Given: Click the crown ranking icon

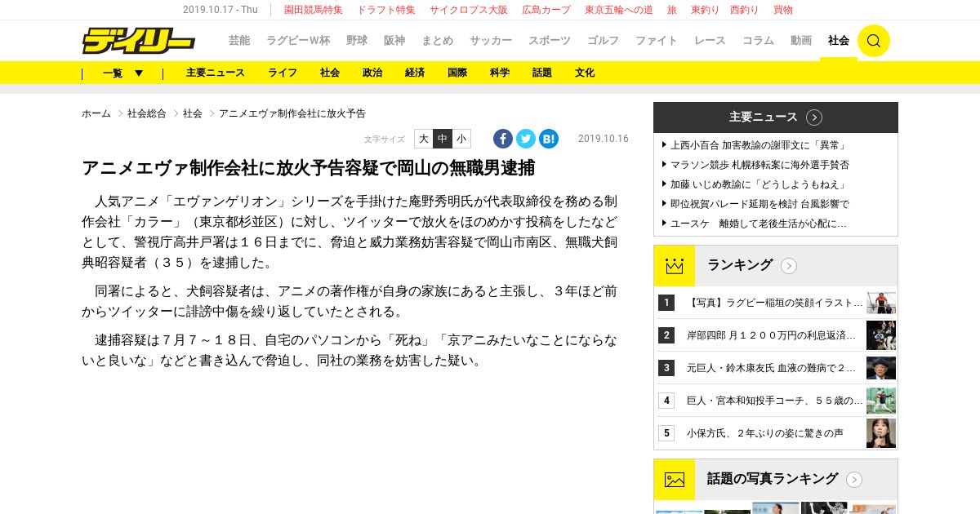Looking at the screenshot, I should (x=674, y=265).
